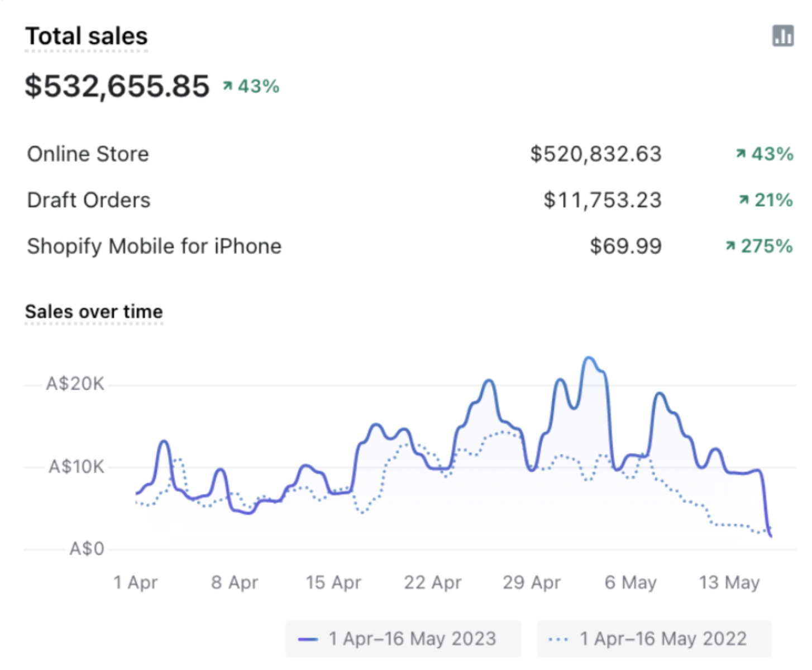The width and height of the screenshot is (812, 670).
Task: Click the 29 Apr axis label
Action: [531, 582]
